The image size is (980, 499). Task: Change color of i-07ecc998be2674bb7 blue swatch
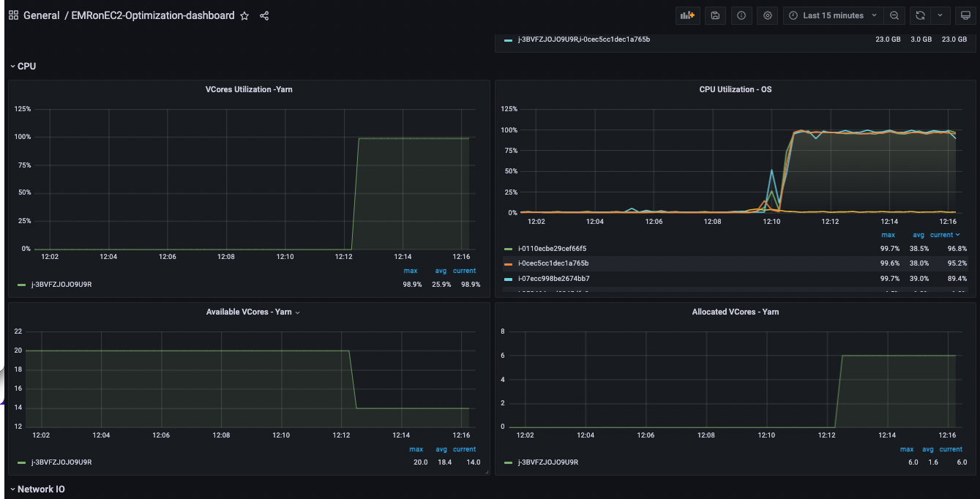[508, 279]
